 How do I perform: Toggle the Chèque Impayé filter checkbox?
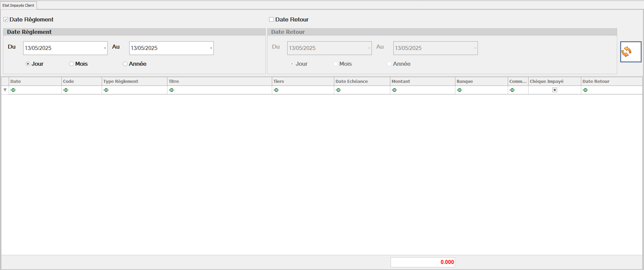(x=555, y=90)
